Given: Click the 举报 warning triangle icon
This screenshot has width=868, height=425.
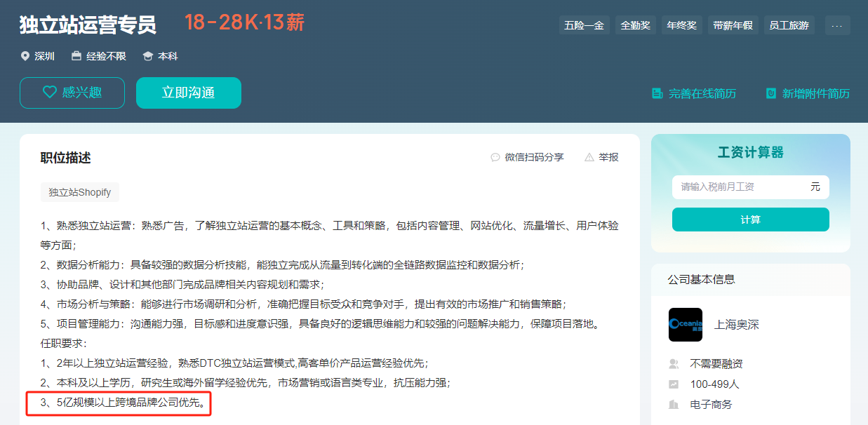Looking at the screenshot, I should coord(589,157).
